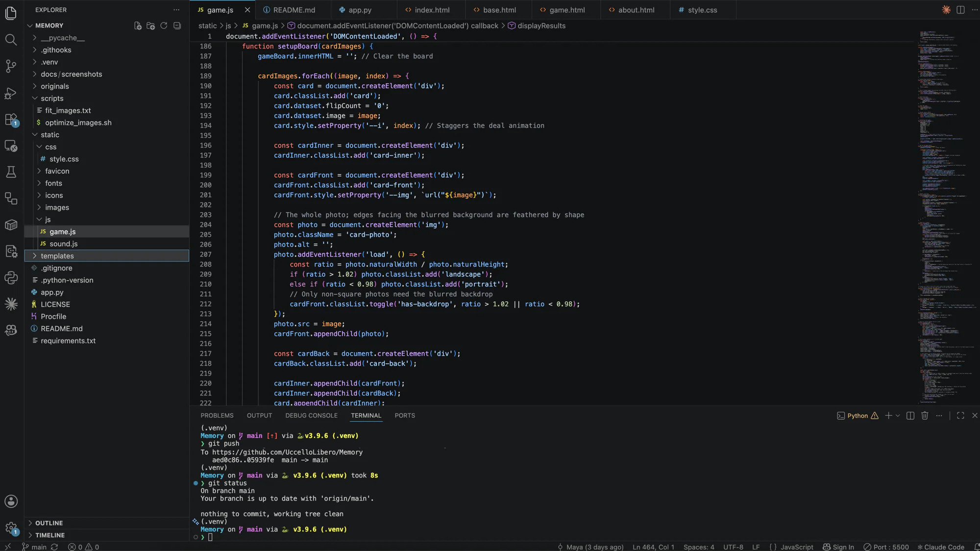
Task: Open the Claude Code icon in editor toolbar
Action: [x=946, y=10]
